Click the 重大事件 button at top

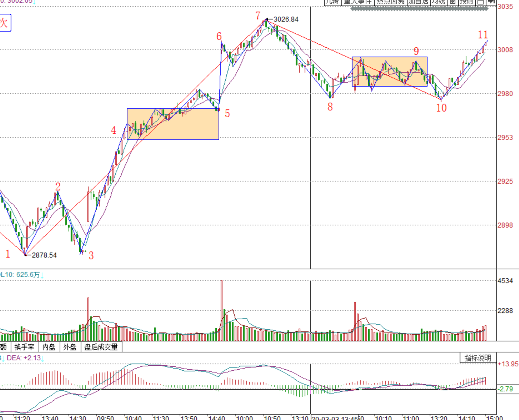click(x=357, y=2)
